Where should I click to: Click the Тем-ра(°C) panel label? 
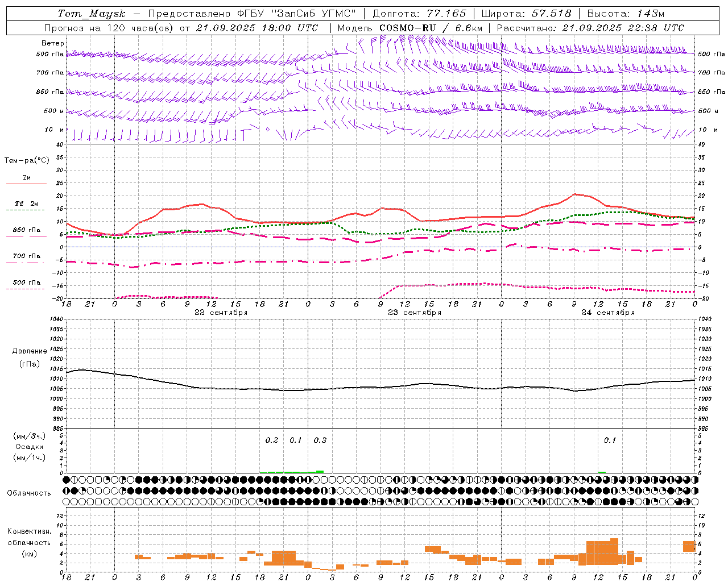tap(27, 161)
